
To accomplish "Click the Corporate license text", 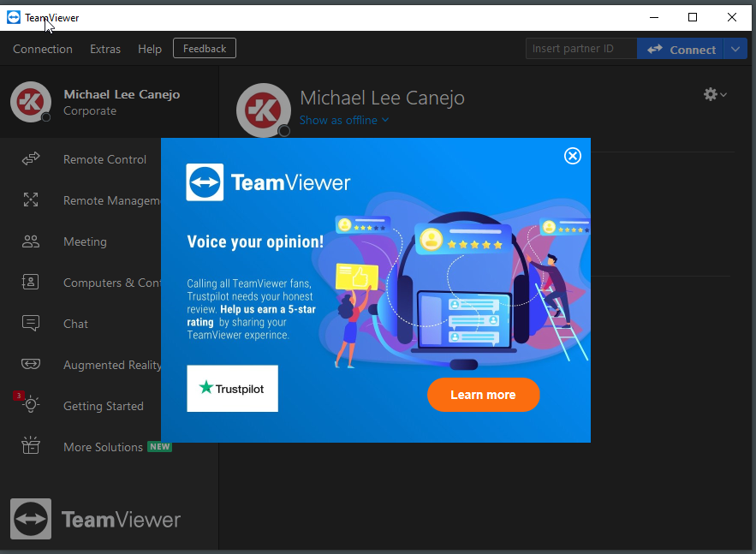I will click(x=90, y=111).
